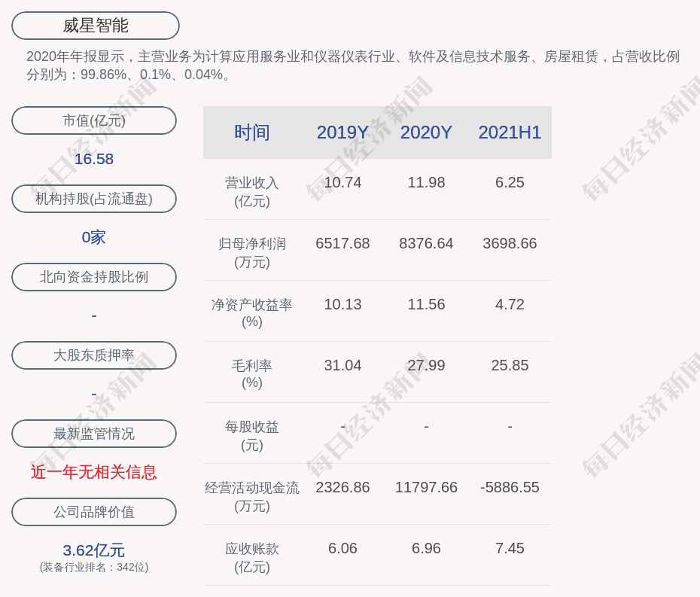Click revenue value 11.98
Image resolution: width=700 pixels, height=597 pixels.
(426, 183)
